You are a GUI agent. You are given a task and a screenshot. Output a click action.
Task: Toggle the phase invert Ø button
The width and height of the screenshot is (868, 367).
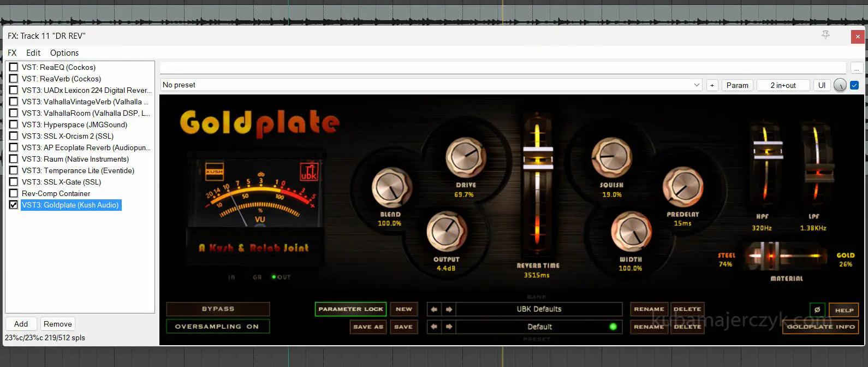point(817,310)
